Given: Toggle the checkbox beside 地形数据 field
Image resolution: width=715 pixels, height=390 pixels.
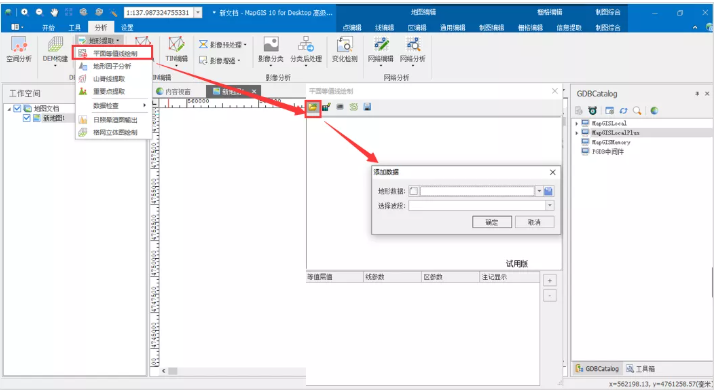Looking at the screenshot, I should click(x=414, y=191).
